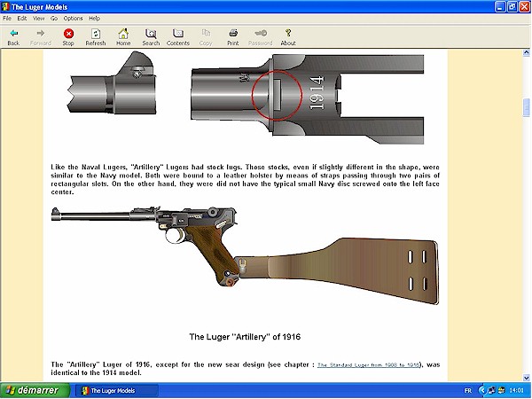Image resolution: width=532 pixels, height=399 pixels.
Task: Click the front sight barrel illustration
Action: (x=112, y=82)
